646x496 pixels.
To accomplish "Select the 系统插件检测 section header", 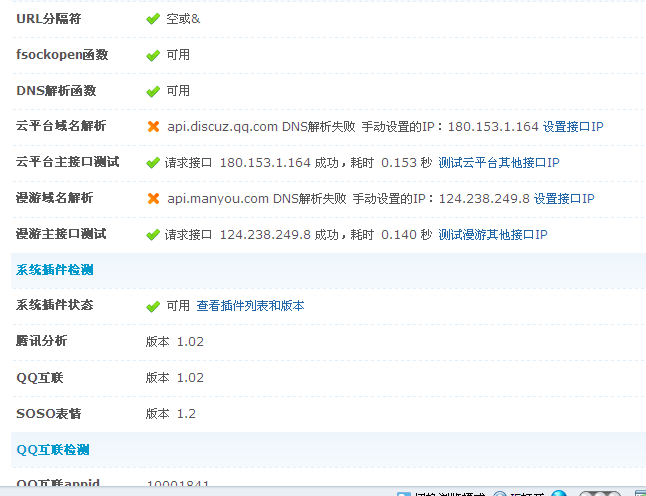I will pyautogui.click(x=55, y=270).
